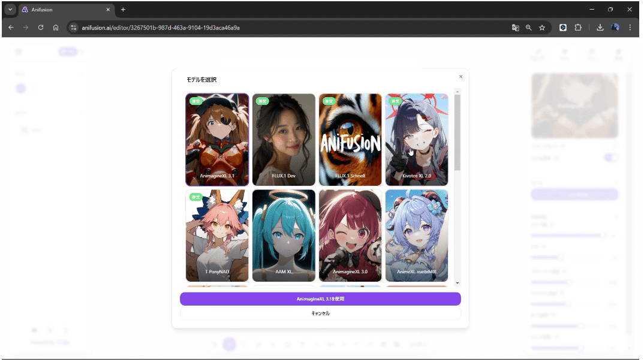The height and width of the screenshot is (362, 644).
Task: Open the extensions puzzle icon
Action: 578,28
